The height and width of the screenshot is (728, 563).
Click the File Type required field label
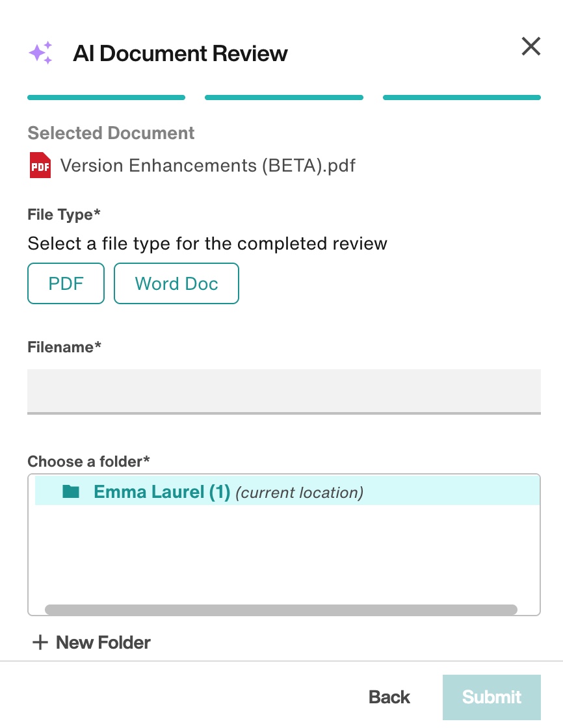[x=64, y=214]
